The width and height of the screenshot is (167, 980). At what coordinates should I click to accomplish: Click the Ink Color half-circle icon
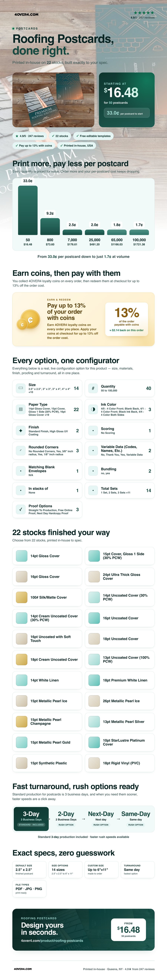point(93,409)
